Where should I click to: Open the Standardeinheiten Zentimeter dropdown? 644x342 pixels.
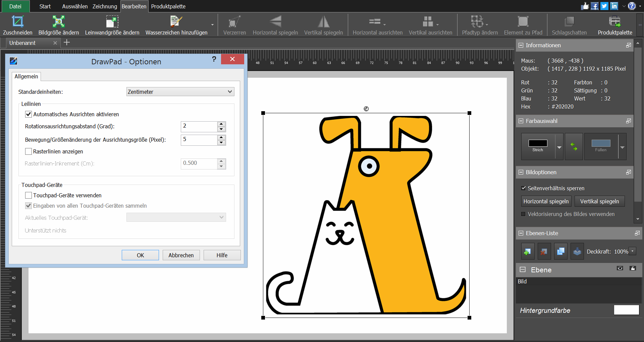point(180,92)
